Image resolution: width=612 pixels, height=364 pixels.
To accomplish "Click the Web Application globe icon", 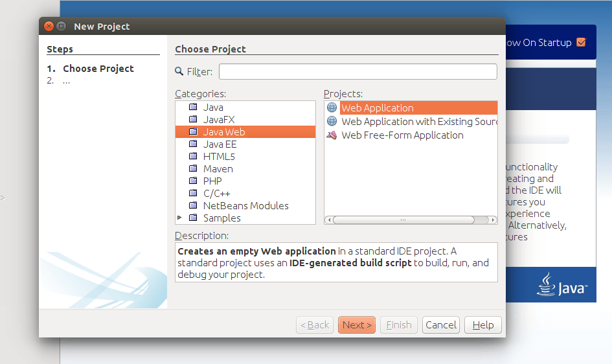I will coord(332,108).
